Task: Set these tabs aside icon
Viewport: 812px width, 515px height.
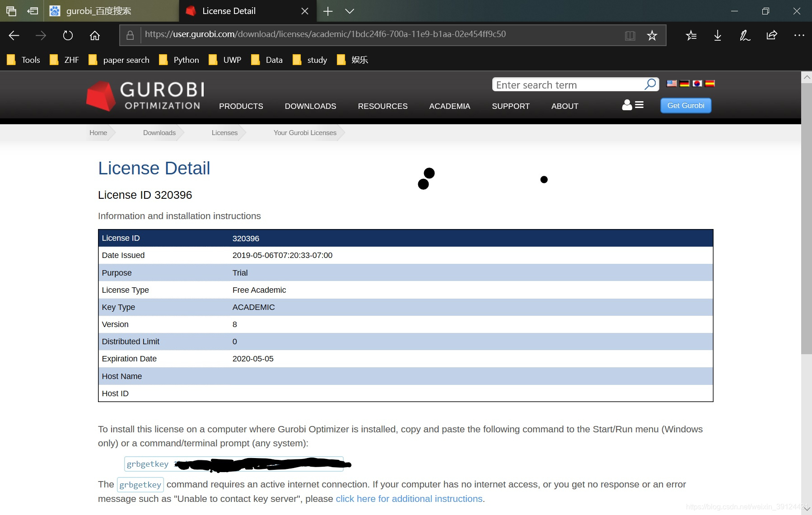Action: tap(33, 11)
